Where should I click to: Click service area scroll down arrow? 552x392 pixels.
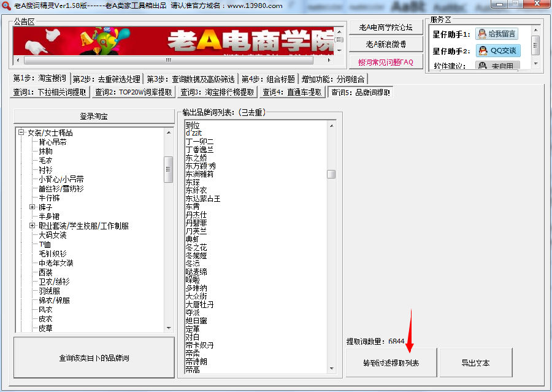(x=535, y=64)
